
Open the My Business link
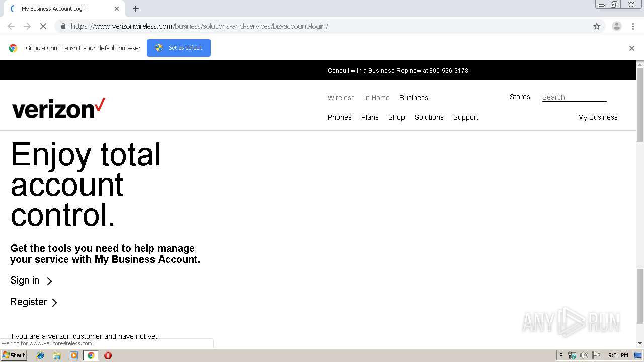click(598, 117)
